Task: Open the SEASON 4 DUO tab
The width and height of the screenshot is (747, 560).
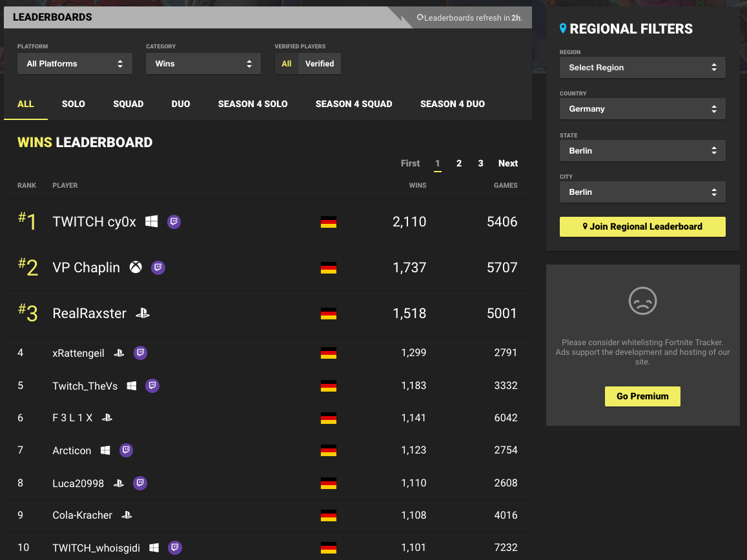Action: pos(453,104)
